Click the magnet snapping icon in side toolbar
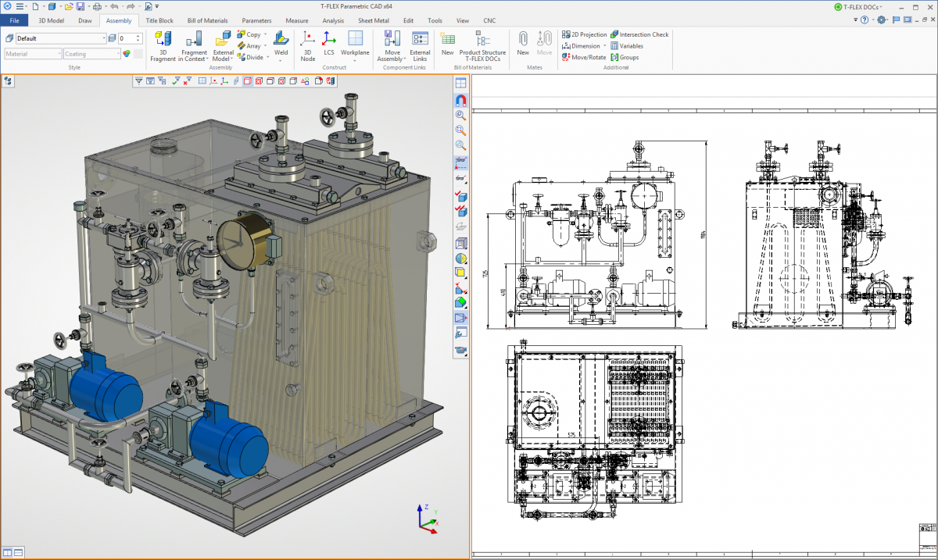The height and width of the screenshot is (560, 938). click(x=460, y=100)
